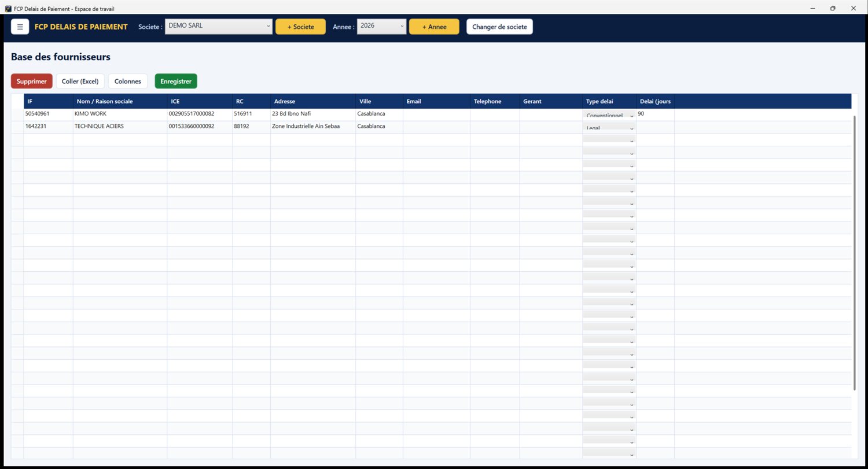
Task: Close the FCP Delais de Paiement window
Action: (853, 8)
